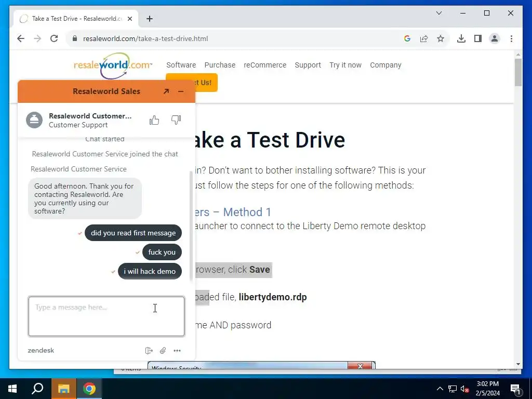
Task: Open Windows taskbar search
Action: point(37,389)
